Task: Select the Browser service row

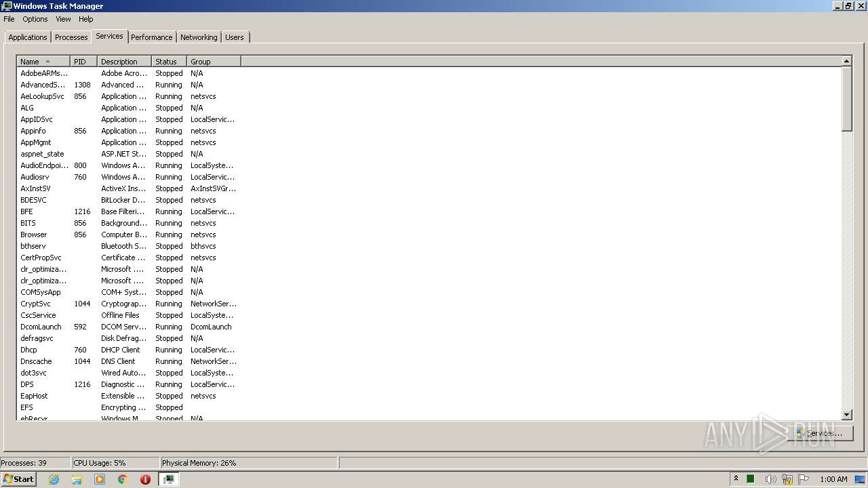Action: [x=129, y=235]
